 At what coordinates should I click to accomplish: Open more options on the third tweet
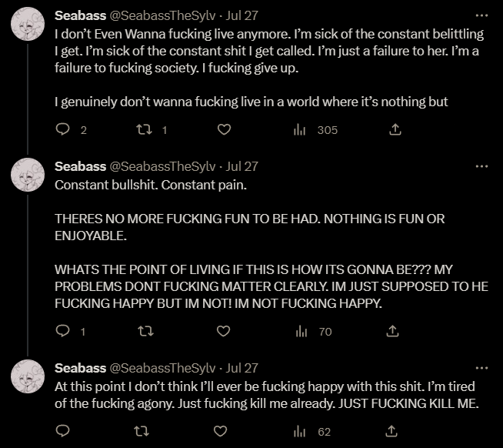(481, 367)
